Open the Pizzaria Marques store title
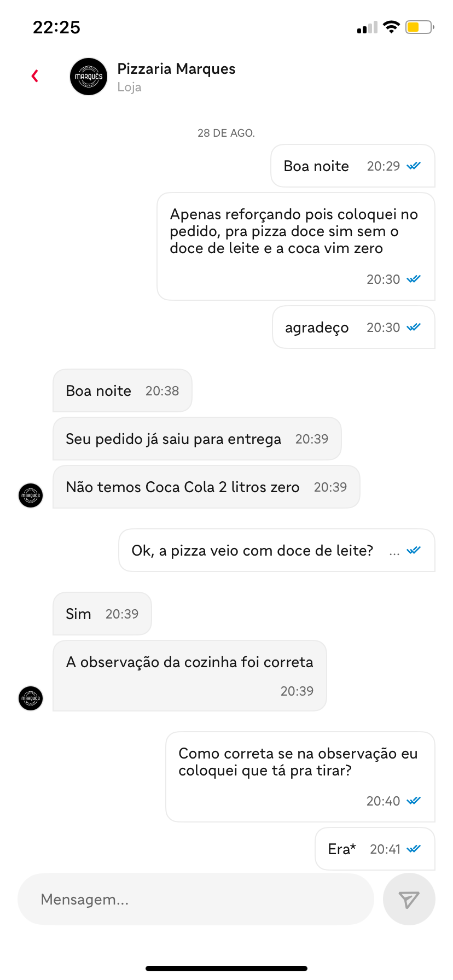This screenshot has width=453, height=980. point(176,69)
